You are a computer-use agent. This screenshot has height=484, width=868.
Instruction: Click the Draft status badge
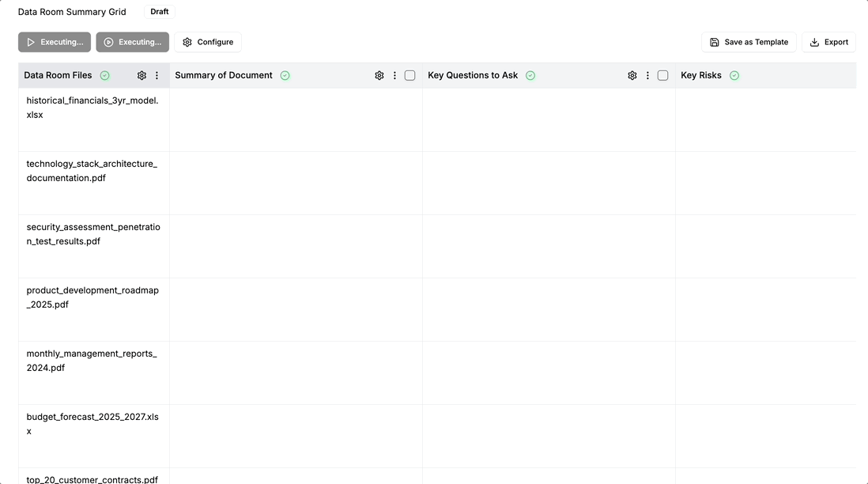click(160, 12)
